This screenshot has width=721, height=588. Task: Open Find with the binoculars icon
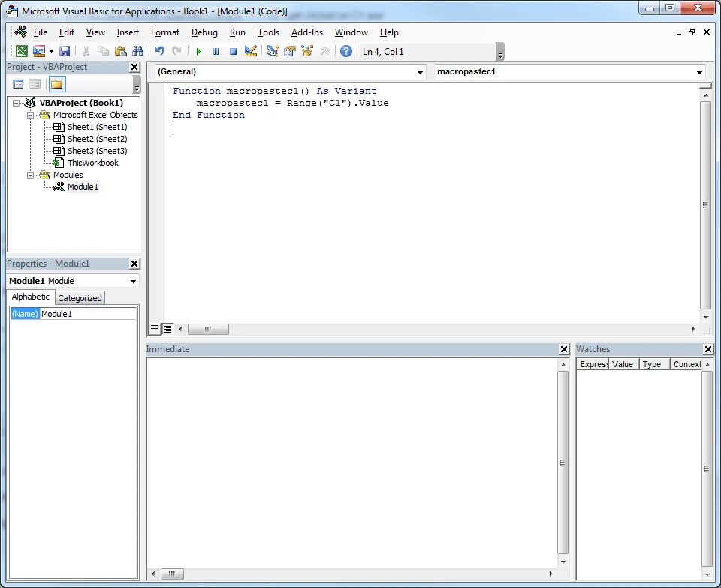click(x=137, y=51)
